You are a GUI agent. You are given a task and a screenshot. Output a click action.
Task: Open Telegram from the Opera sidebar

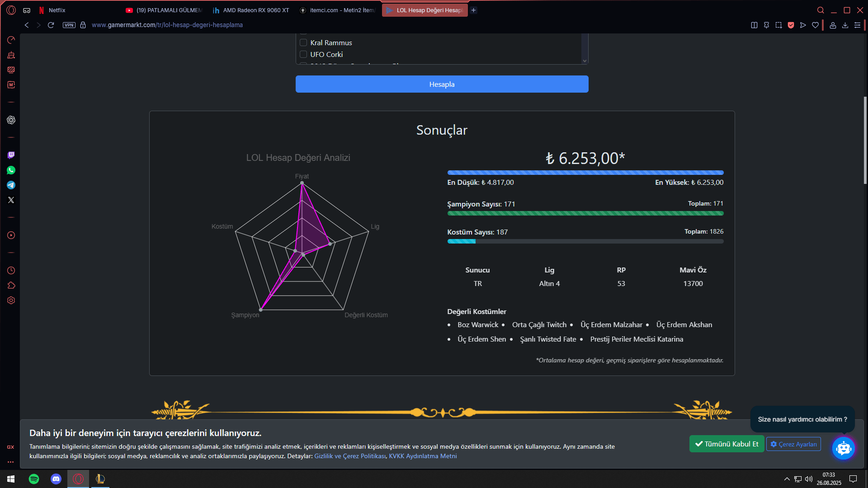(11, 185)
